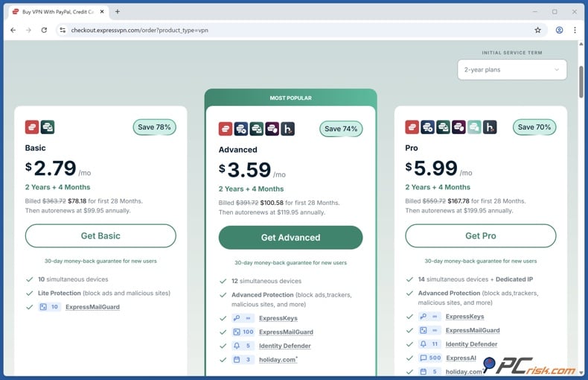Open site information icon in address bar
The height and width of the screenshot is (380, 588).
[63, 30]
